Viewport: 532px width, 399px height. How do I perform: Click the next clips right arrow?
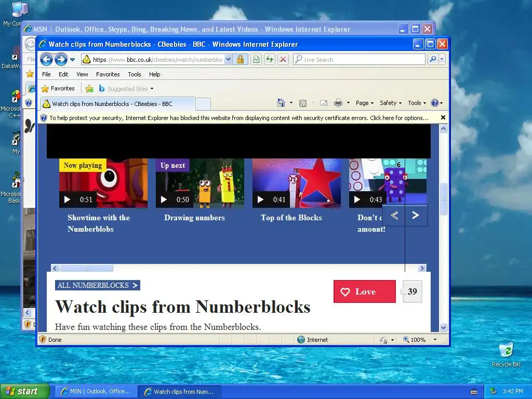(x=416, y=216)
